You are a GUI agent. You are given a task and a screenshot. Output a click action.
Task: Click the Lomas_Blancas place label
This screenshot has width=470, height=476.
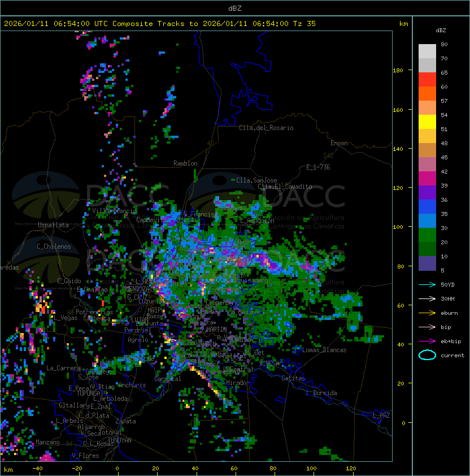pyautogui.click(x=324, y=350)
